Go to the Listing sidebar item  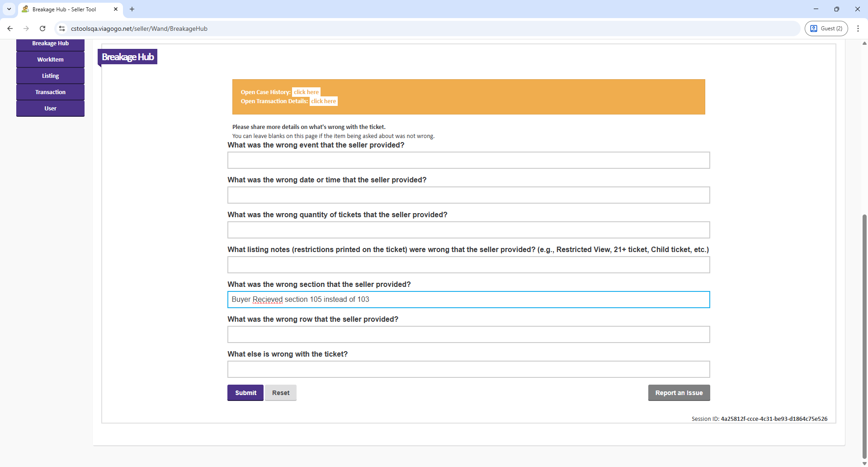tap(50, 76)
